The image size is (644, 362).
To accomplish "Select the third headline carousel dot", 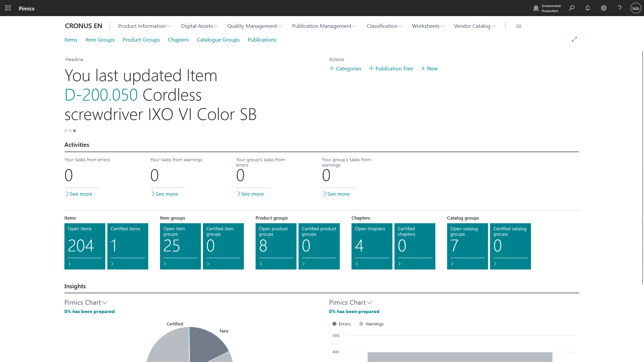I will tap(74, 131).
